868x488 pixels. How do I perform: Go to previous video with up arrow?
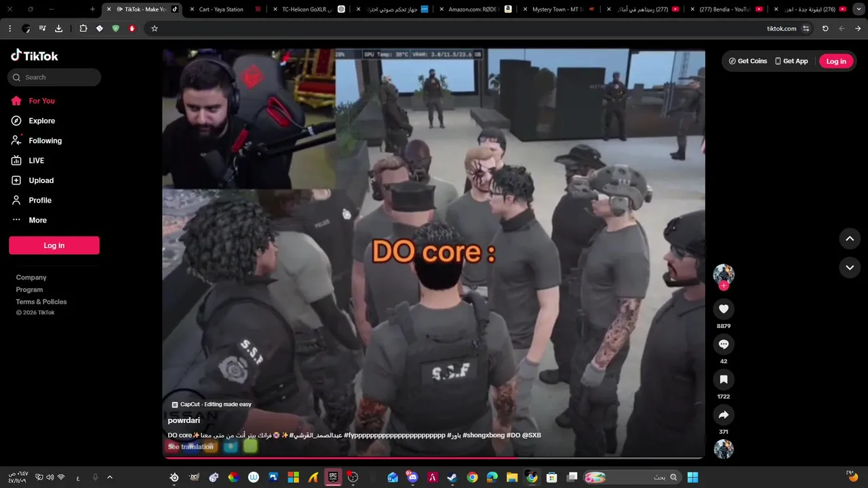pyautogui.click(x=850, y=239)
